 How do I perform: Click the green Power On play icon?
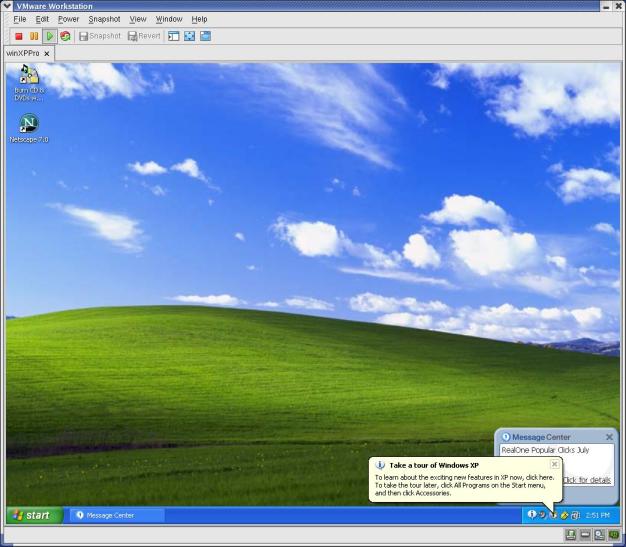pos(50,36)
